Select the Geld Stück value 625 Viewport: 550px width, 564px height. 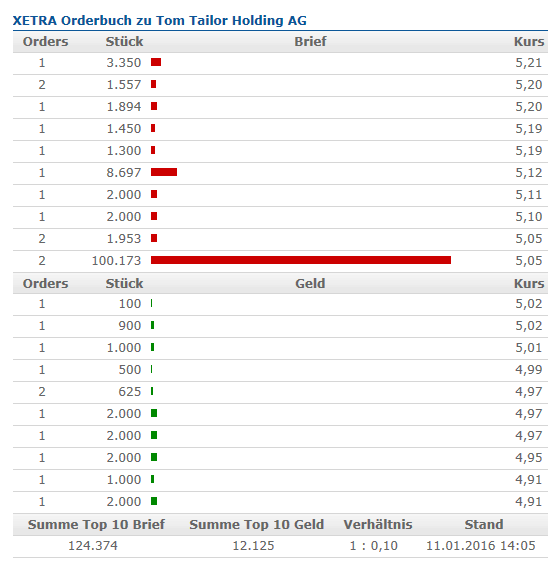coord(130,392)
